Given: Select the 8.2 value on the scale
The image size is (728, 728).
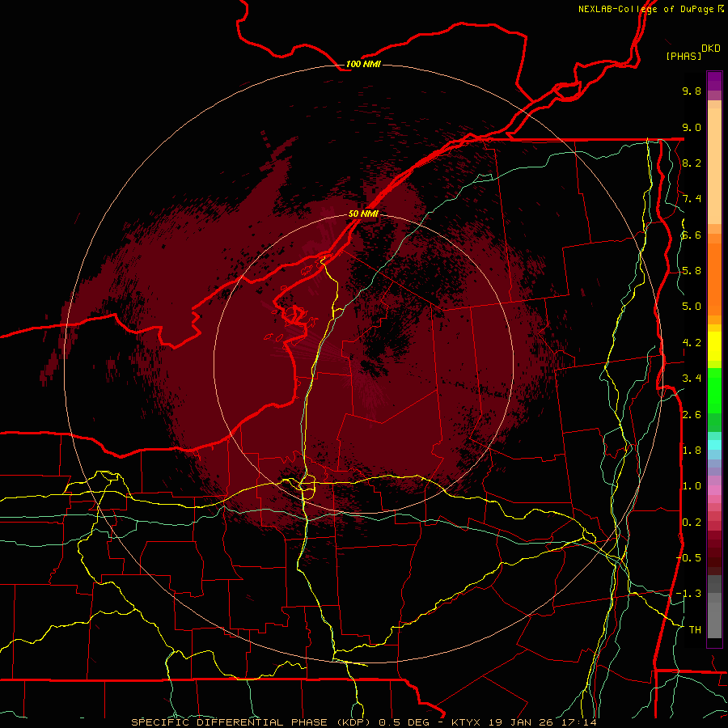Looking at the screenshot, I should click(x=692, y=163).
